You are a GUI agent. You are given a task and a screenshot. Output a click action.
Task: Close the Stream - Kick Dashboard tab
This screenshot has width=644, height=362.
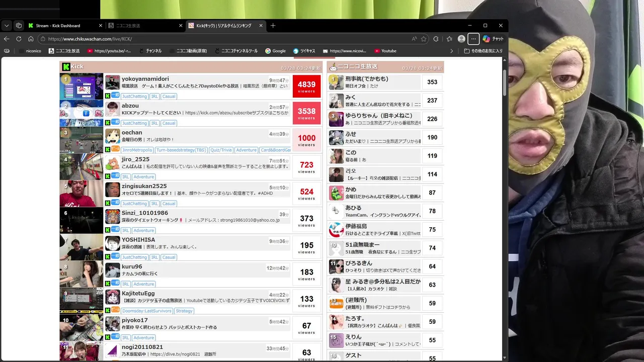(101, 26)
